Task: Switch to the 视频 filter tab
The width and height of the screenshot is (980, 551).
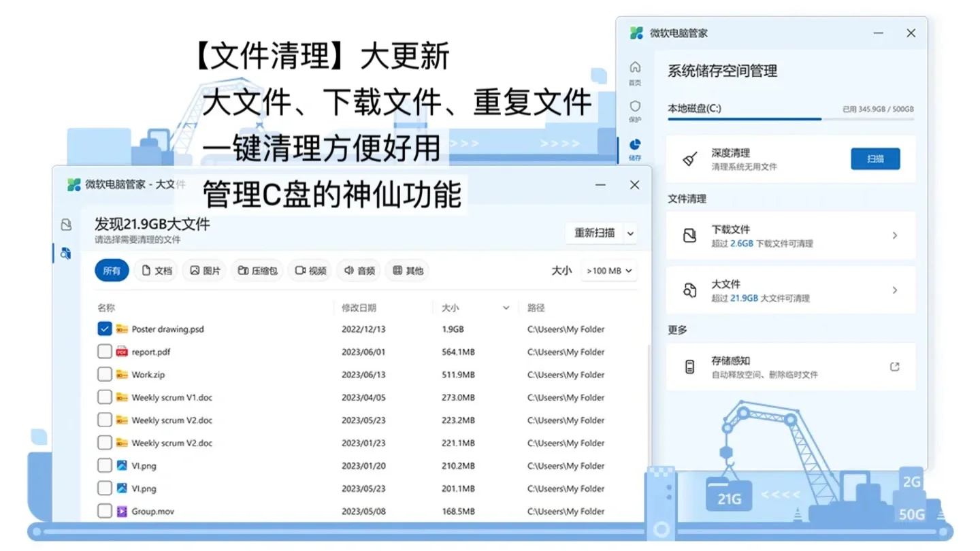Action: [310, 270]
